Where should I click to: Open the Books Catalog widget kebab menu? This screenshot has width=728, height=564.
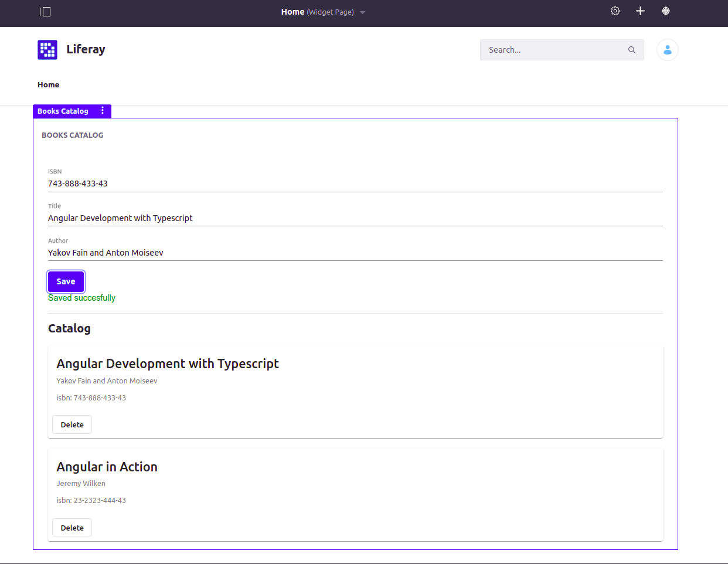[103, 111]
